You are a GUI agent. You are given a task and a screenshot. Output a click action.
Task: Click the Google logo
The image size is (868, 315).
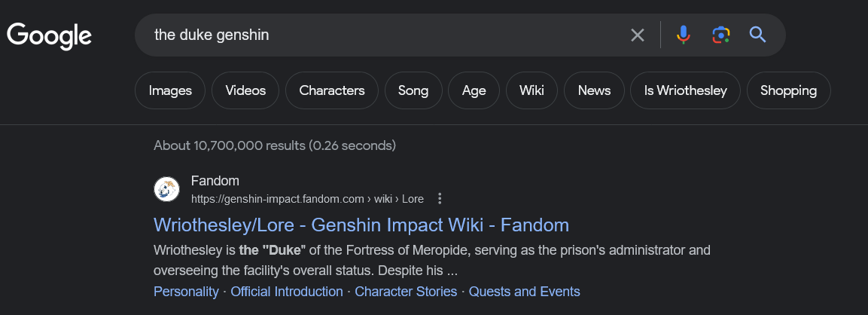tap(50, 35)
